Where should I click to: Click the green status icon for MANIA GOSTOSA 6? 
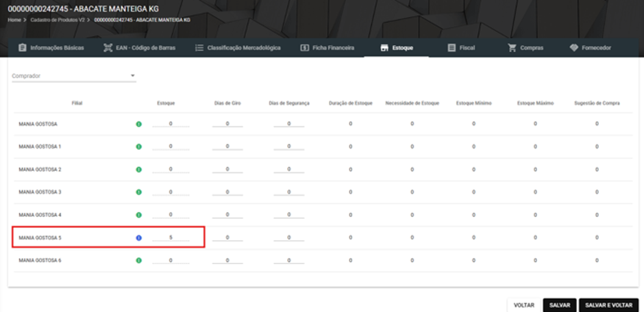139,260
